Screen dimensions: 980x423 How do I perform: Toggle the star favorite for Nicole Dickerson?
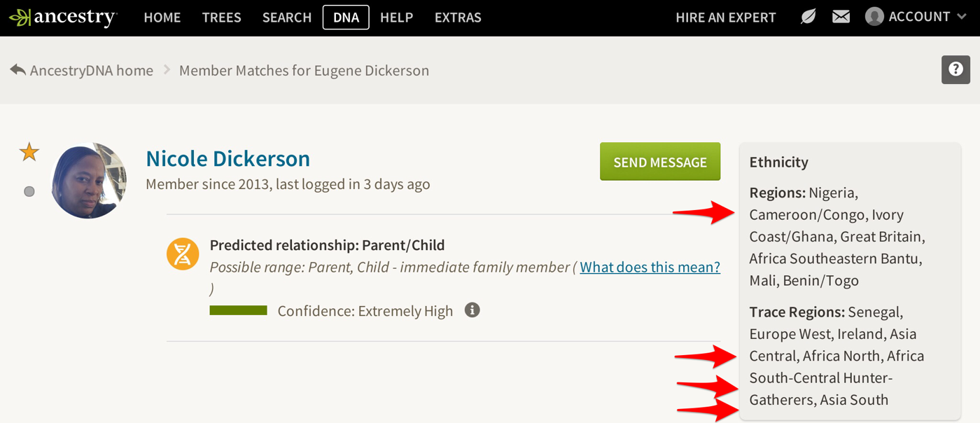click(29, 152)
